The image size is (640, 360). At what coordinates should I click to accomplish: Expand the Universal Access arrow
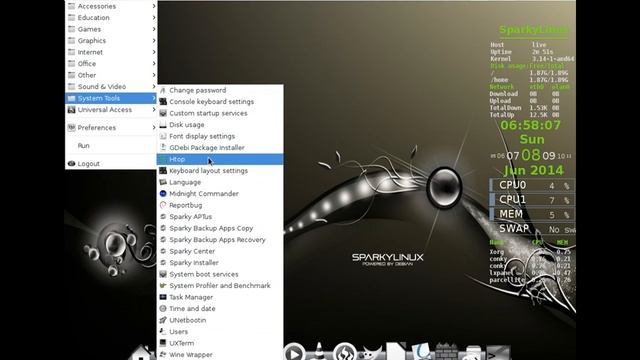[x=154, y=109]
